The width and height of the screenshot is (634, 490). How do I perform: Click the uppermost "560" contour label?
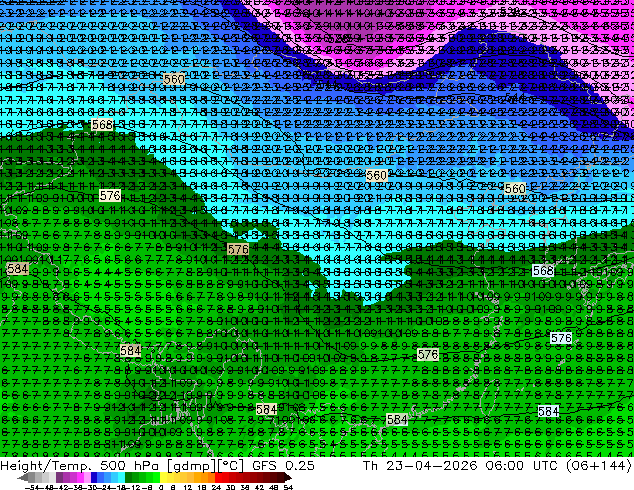point(174,79)
